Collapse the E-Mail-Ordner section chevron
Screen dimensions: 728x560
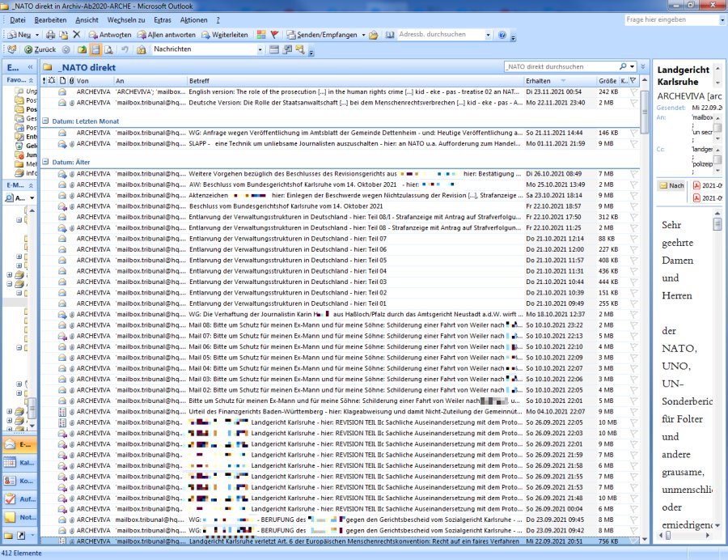31,185
